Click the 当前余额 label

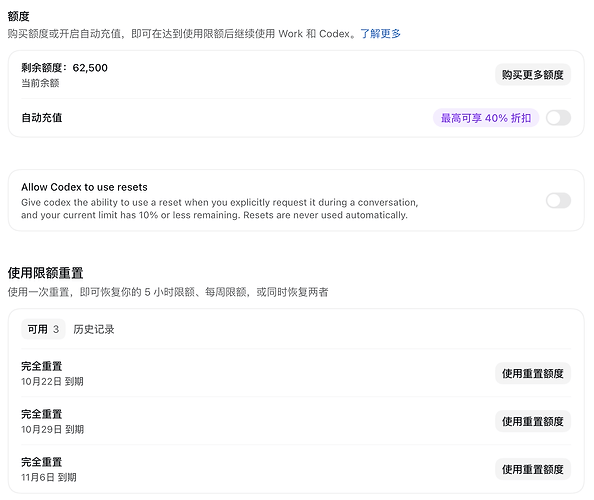(40, 83)
